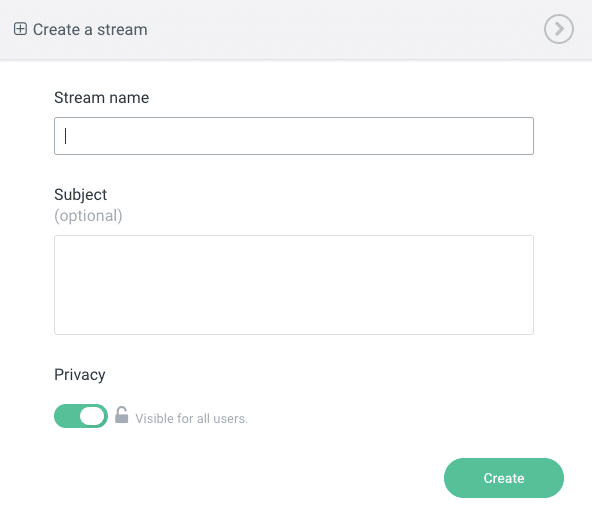Click the 'Stream name' field label
This screenshot has width=592, height=521.
tap(102, 97)
